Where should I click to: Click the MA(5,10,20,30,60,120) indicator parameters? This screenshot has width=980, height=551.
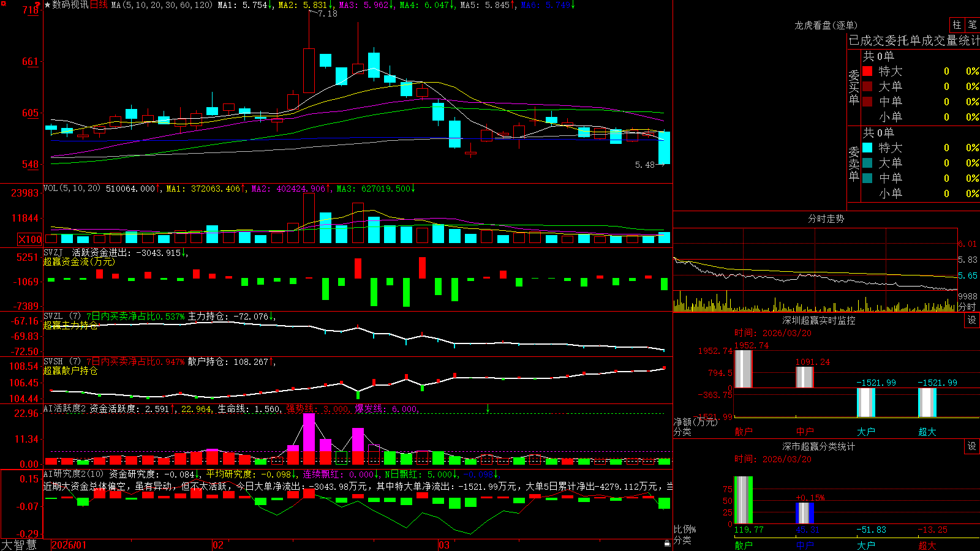162,5
